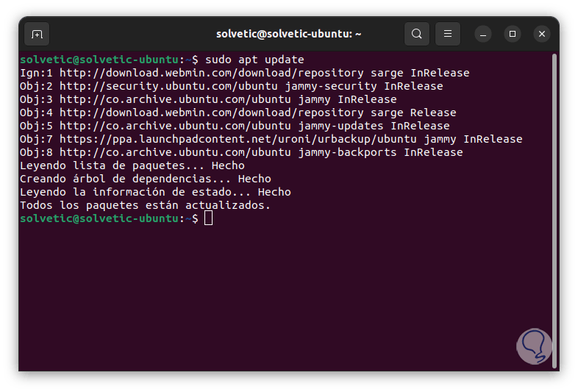The image size is (578, 392).
Task: Click the 'Todos los paquetes están actualizados' line
Action: pos(145,205)
